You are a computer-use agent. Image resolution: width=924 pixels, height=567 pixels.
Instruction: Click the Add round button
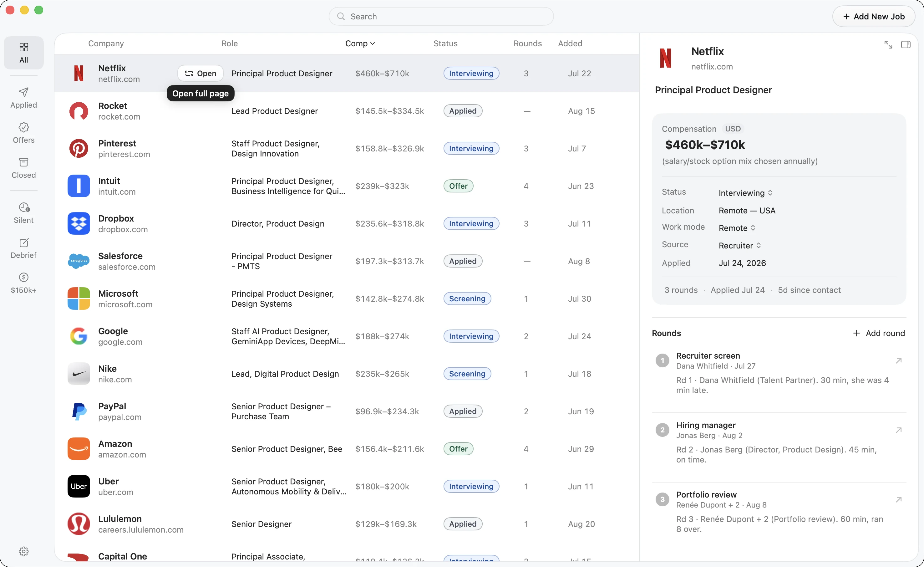tap(879, 333)
